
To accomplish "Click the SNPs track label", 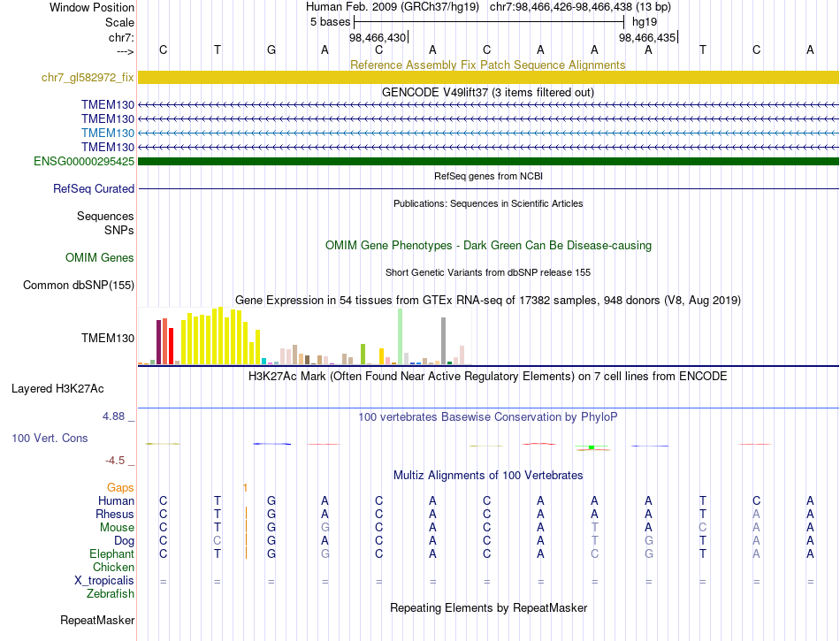I will [119, 230].
